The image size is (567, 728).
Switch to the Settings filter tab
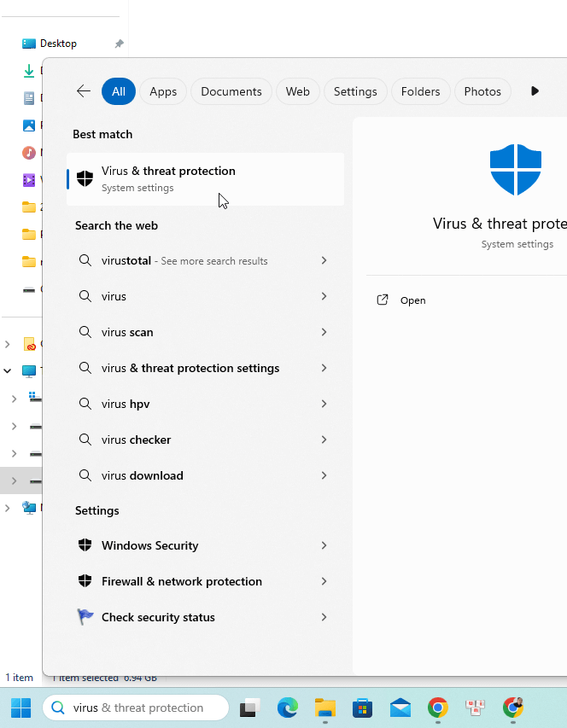coord(355,91)
